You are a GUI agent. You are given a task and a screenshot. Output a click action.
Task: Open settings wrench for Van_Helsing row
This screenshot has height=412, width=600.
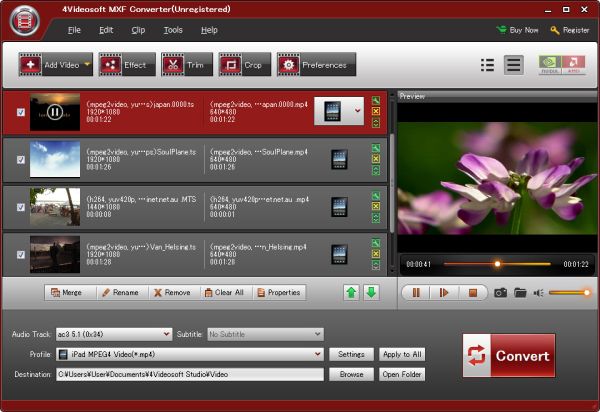(376, 243)
